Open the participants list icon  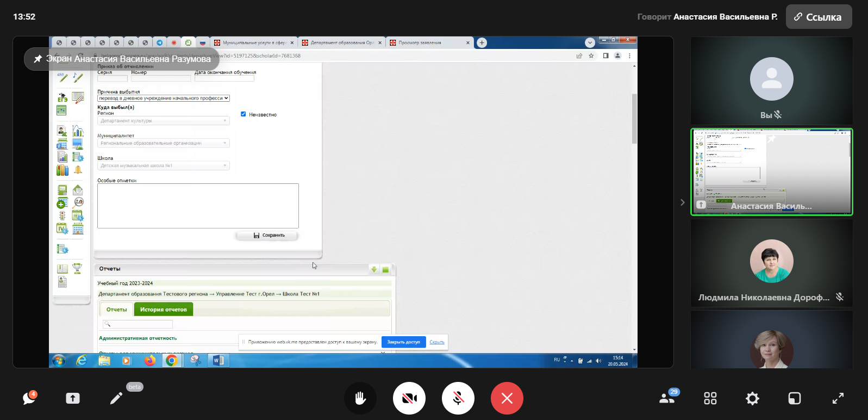click(x=667, y=398)
